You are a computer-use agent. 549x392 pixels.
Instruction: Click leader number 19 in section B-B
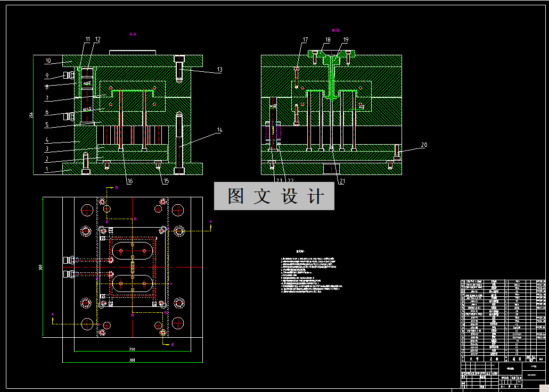346,39
